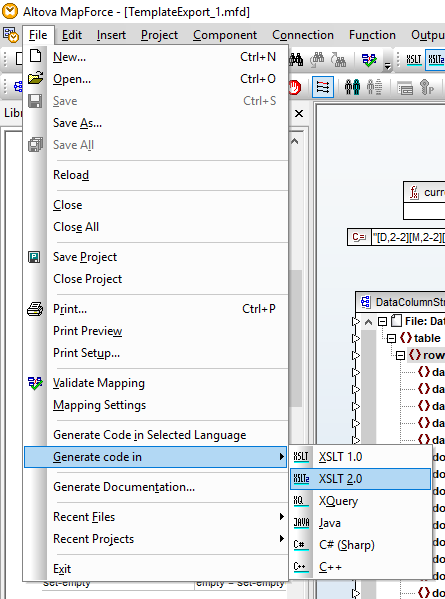Expand Recent Projects submenu

coord(155,539)
